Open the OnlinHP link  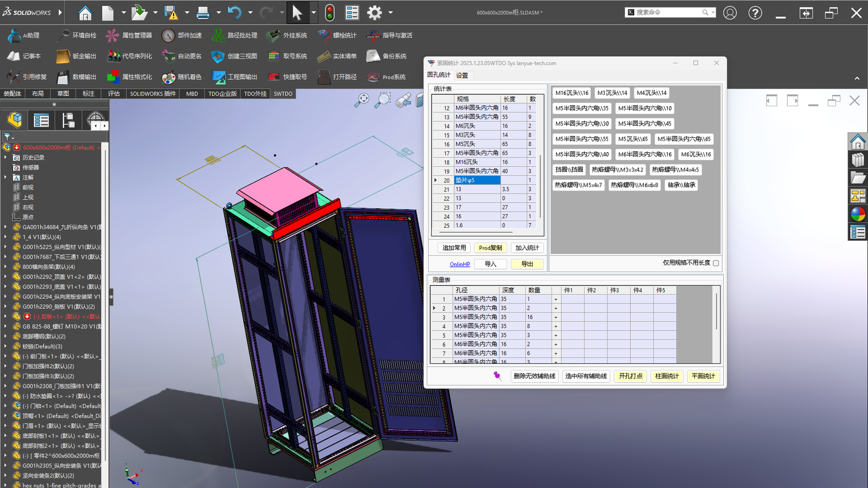coord(459,265)
